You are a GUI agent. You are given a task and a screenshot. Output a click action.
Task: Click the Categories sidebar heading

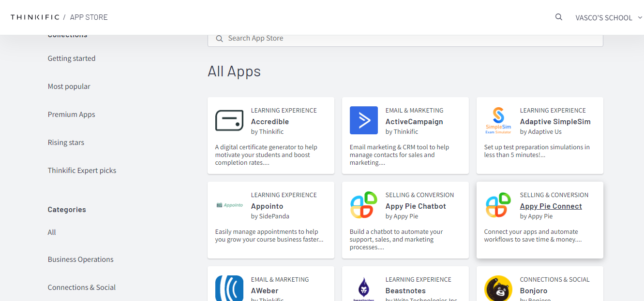coord(67,210)
